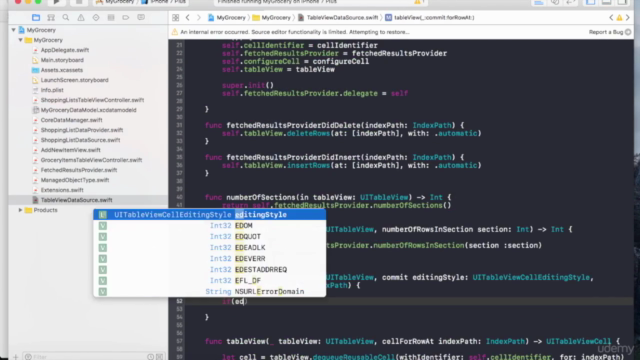This screenshot has width=640, height=360.
Task: Open ShoppingListDataProvider.swift
Action: (x=82, y=130)
